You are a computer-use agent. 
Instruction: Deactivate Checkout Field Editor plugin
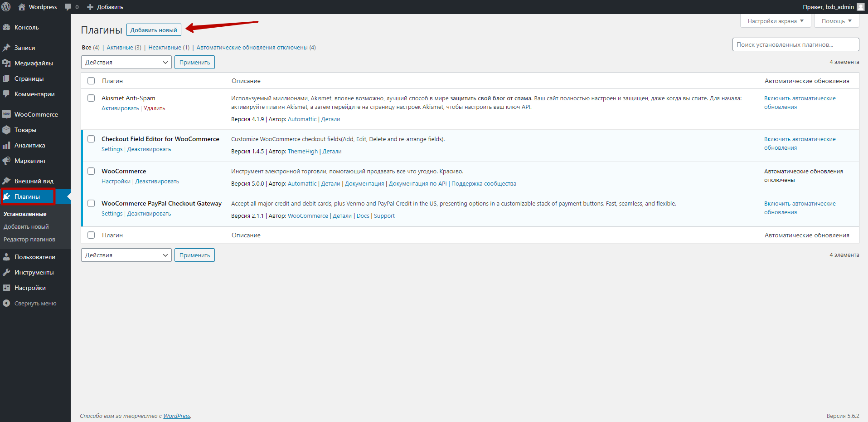coord(149,149)
